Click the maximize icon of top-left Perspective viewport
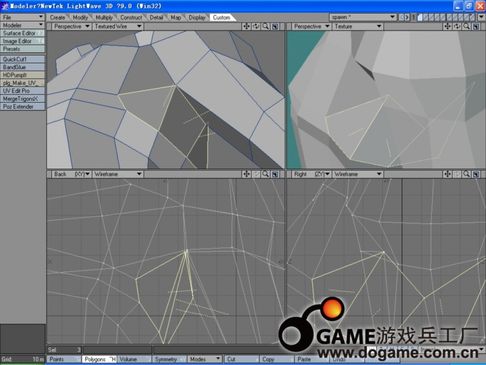486x365 pixels. tap(275, 26)
